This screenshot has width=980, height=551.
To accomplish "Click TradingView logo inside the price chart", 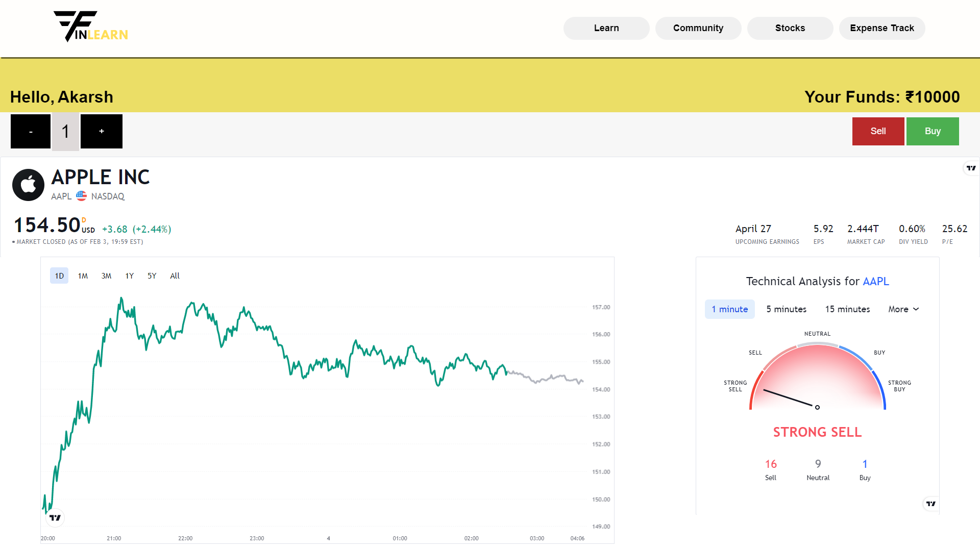I will coord(55,518).
